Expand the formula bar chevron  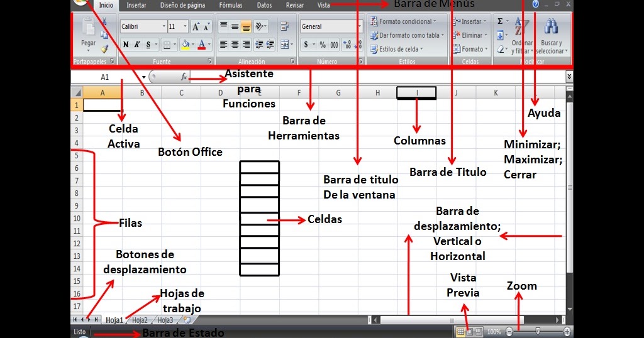pyautogui.click(x=569, y=76)
